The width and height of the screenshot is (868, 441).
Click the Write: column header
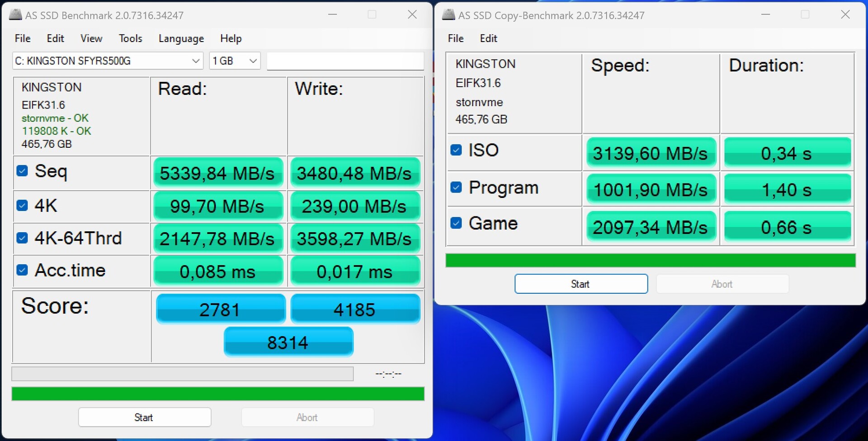319,89
